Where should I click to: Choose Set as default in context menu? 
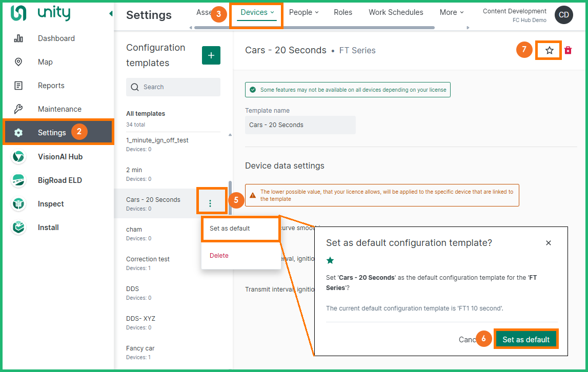tap(230, 229)
